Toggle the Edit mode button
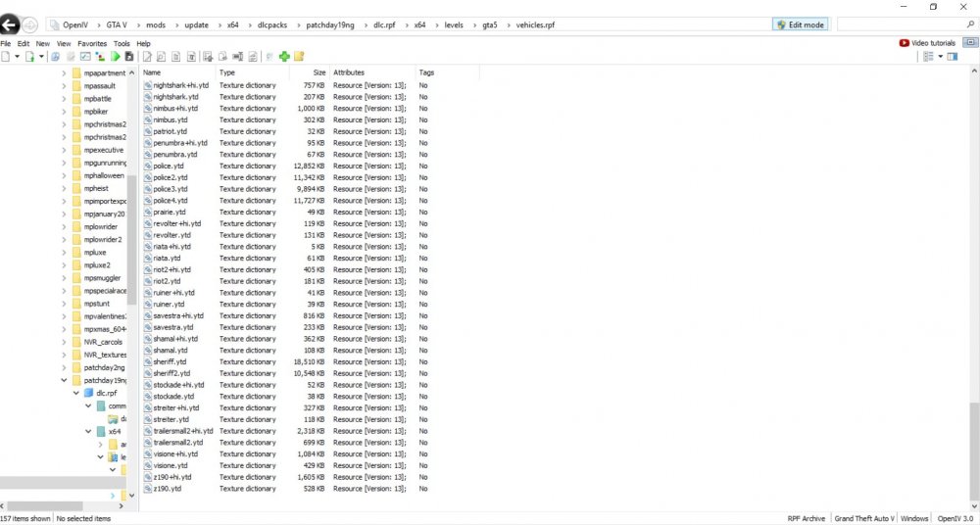This screenshot has width=980, height=525. pos(801,24)
